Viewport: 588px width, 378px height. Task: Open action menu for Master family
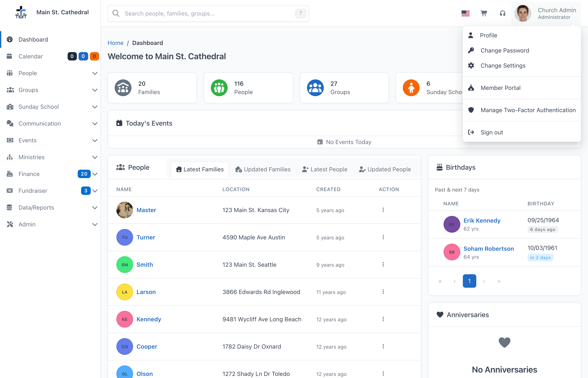tap(383, 210)
